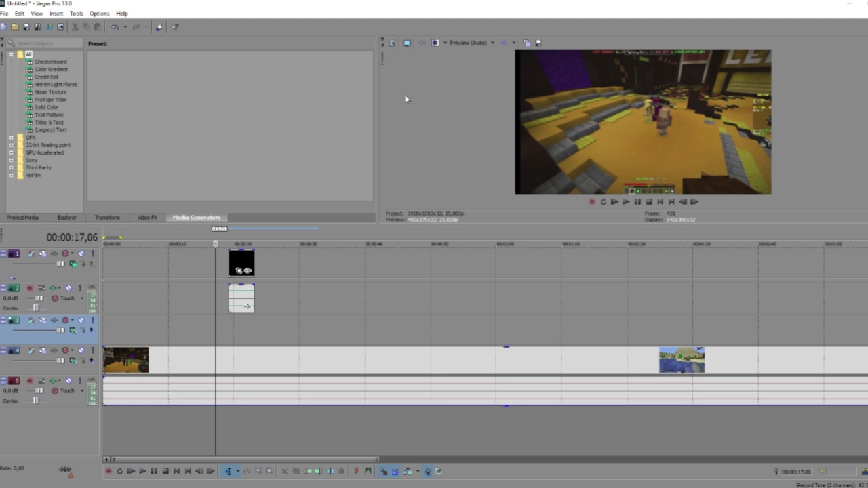The height and width of the screenshot is (488, 868).
Task: Click the Insert Region green flags icon
Action: (x=368, y=471)
